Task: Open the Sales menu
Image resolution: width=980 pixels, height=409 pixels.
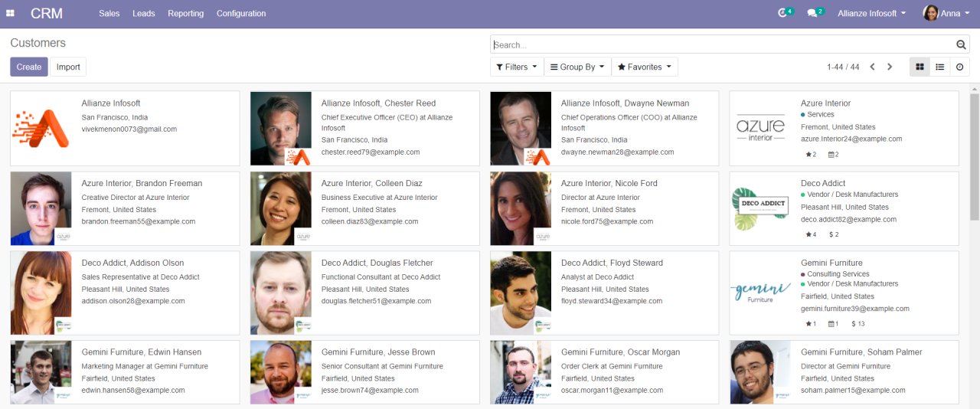Action: click(x=109, y=14)
